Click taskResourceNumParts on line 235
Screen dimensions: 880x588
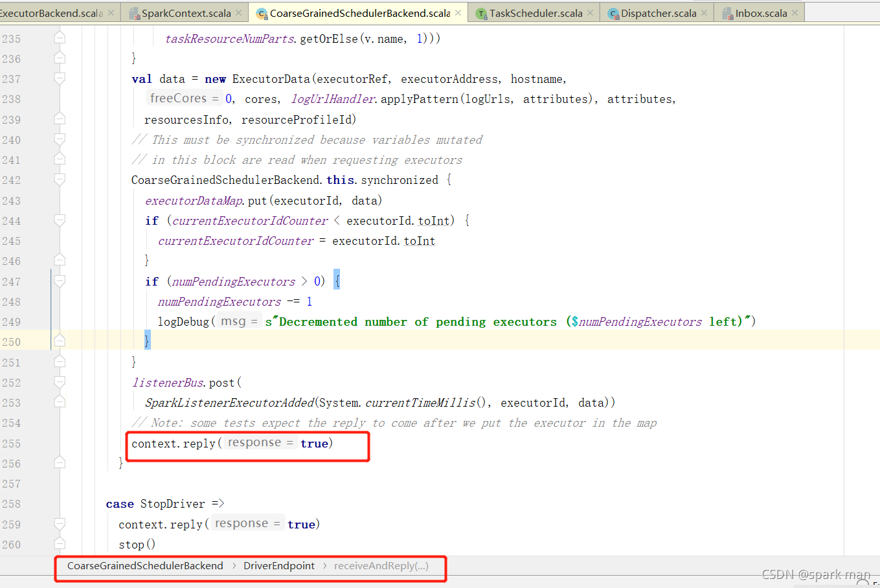230,39
